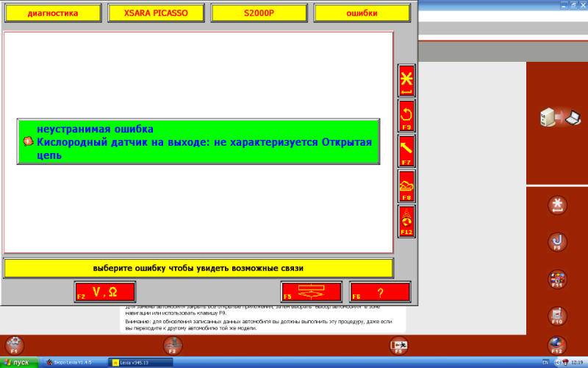This screenshot has height=368, width=588.
Task: Click the EN language indicator in system tray
Action: (545, 362)
